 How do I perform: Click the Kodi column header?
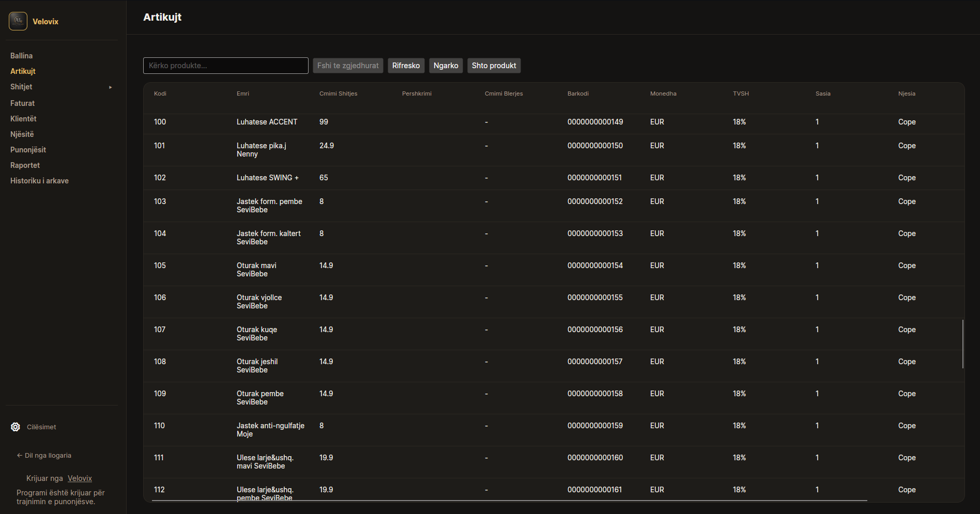coord(160,94)
